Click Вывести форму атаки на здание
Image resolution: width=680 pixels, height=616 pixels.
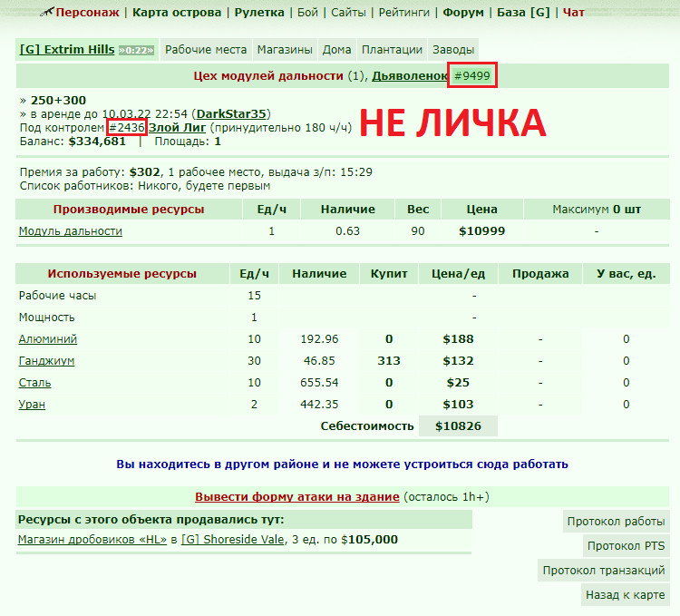tap(297, 497)
